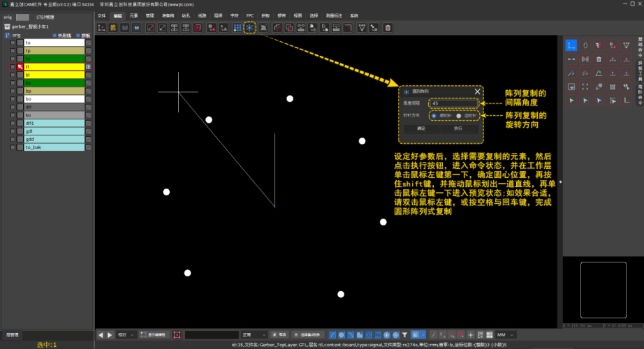Viewport: 644px width, 349px height.
Task: Click the fullscreen corners icon in the right panel
Action: [x=585, y=87]
